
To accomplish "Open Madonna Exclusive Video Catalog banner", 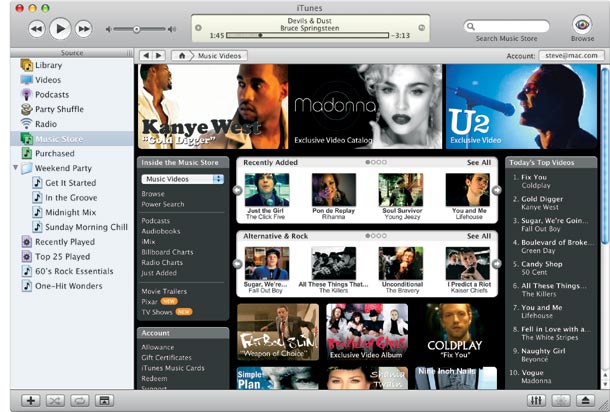I will pyautogui.click(x=365, y=107).
